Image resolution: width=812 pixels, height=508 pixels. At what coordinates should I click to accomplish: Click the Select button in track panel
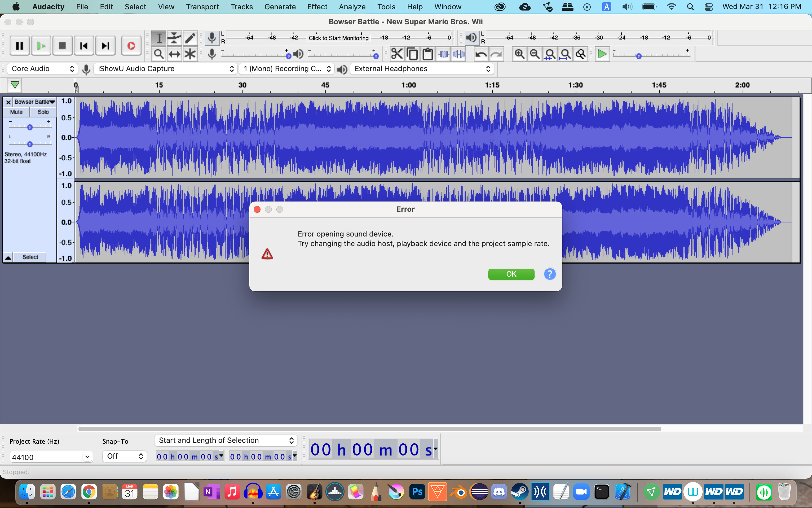tap(30, 257)
